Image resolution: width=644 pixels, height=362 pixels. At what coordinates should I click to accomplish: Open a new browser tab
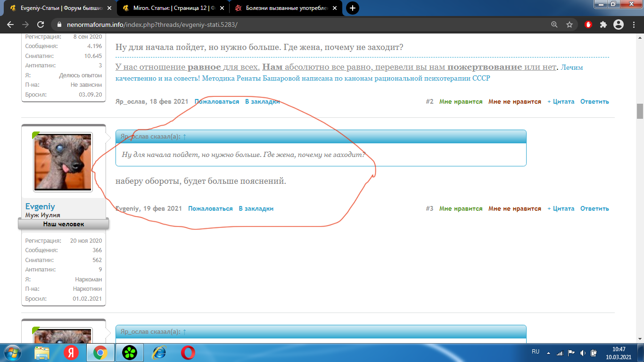point(352,8)
